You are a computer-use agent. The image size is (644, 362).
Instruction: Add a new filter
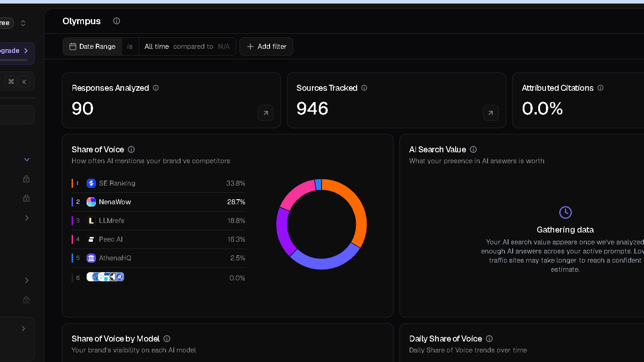[266, 47]
